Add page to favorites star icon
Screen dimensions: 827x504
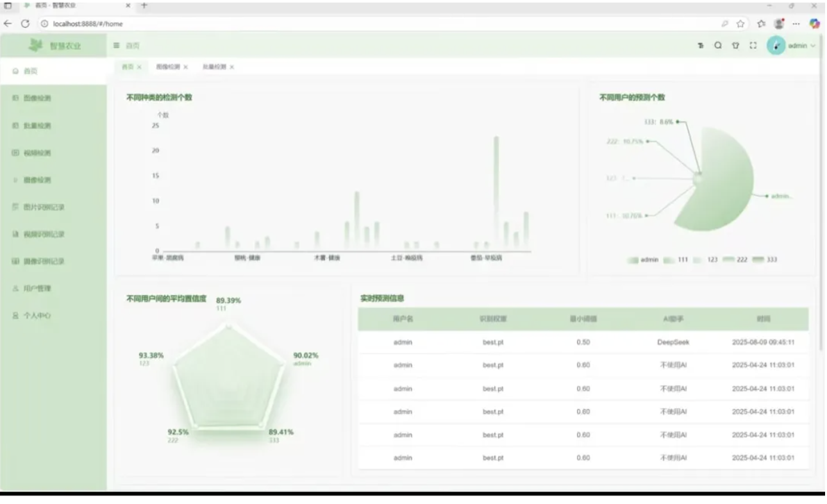click(740, 24)
